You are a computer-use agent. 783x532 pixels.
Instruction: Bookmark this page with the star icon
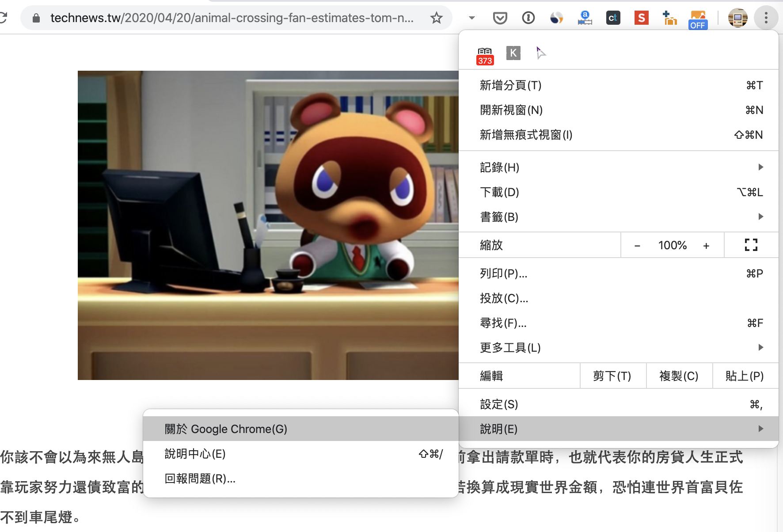pos(436,18)
